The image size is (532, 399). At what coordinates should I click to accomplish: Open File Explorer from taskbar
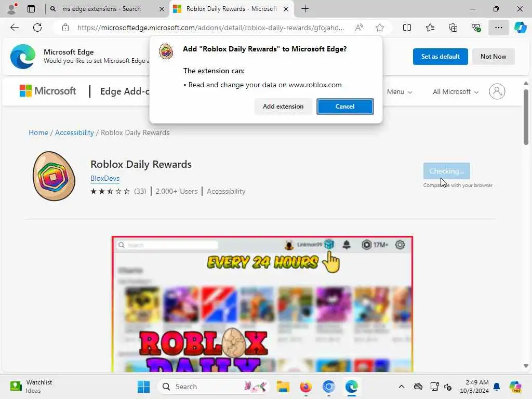(283, 387)
